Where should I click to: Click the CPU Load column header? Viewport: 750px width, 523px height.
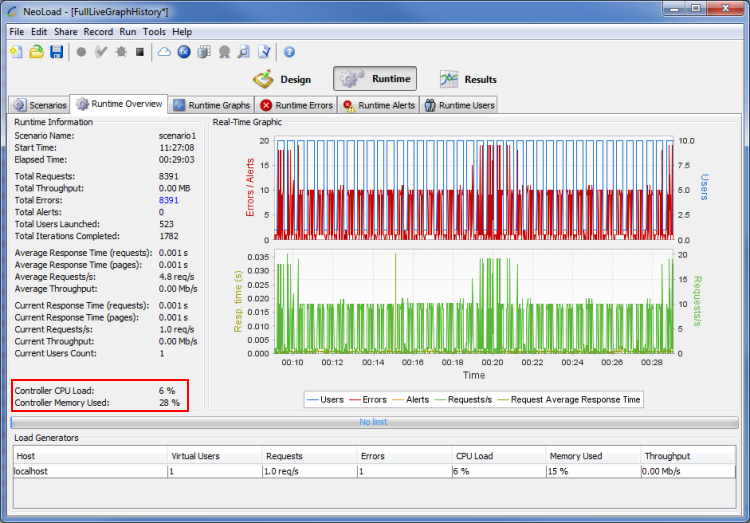pyautogui.click(x=475, y=456)
